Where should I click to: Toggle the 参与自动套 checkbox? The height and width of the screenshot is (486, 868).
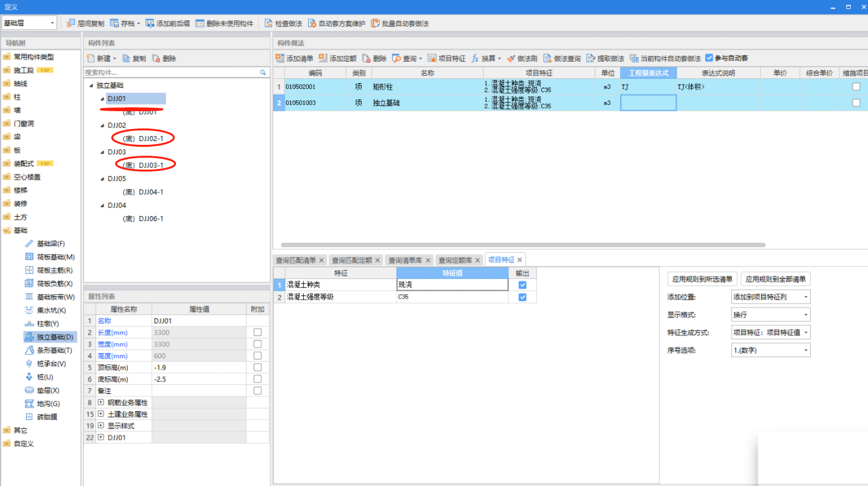pos(709,58)
